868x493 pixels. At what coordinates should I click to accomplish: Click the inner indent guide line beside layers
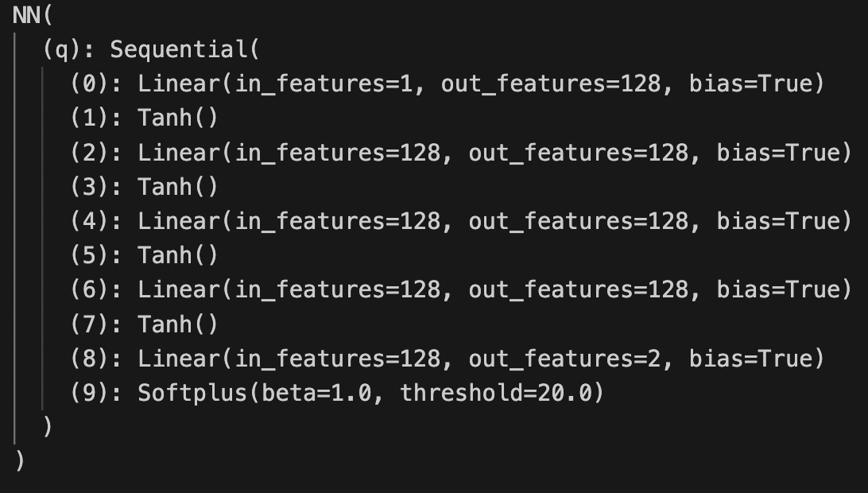(x=42, y=239)
